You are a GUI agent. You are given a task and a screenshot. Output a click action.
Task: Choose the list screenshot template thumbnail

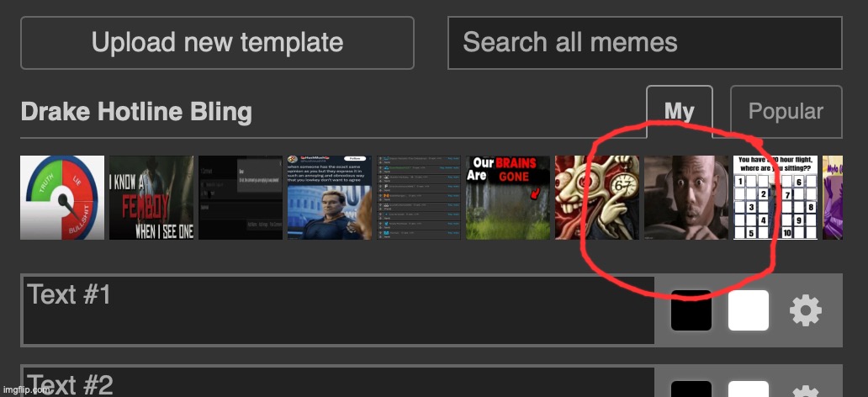419,198
